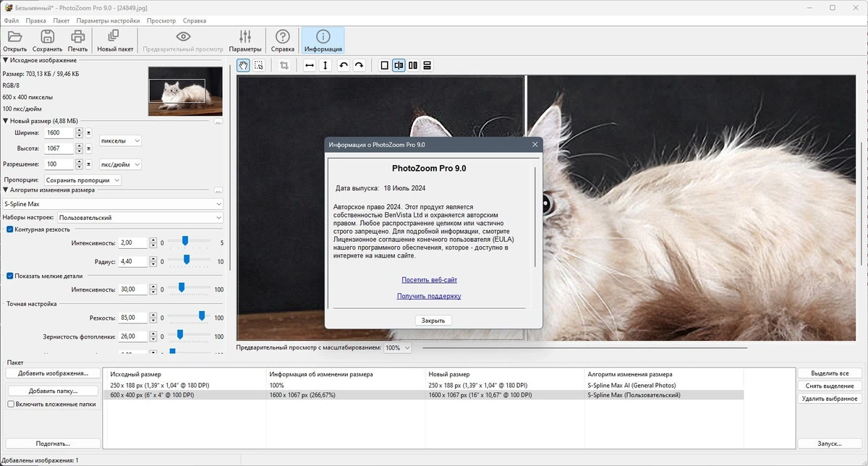Follow the Посетить веб-сайт link
Viewport: 868px width, 466px height.
coord(430,280)
